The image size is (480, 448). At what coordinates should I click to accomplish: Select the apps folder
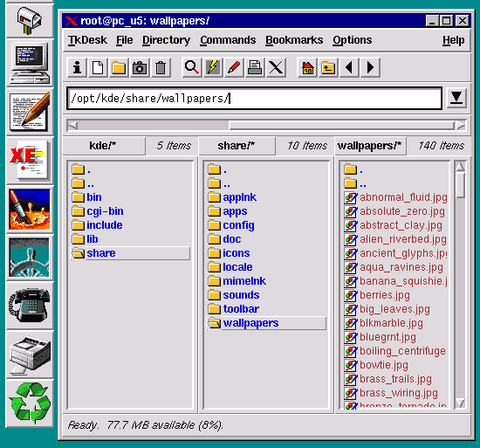(x=228, y=211)
